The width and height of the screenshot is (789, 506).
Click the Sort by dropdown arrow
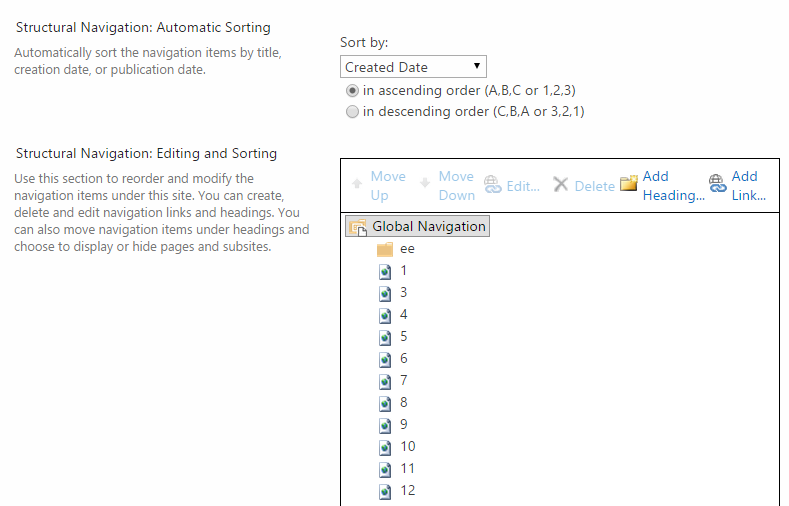pos(477,66)
